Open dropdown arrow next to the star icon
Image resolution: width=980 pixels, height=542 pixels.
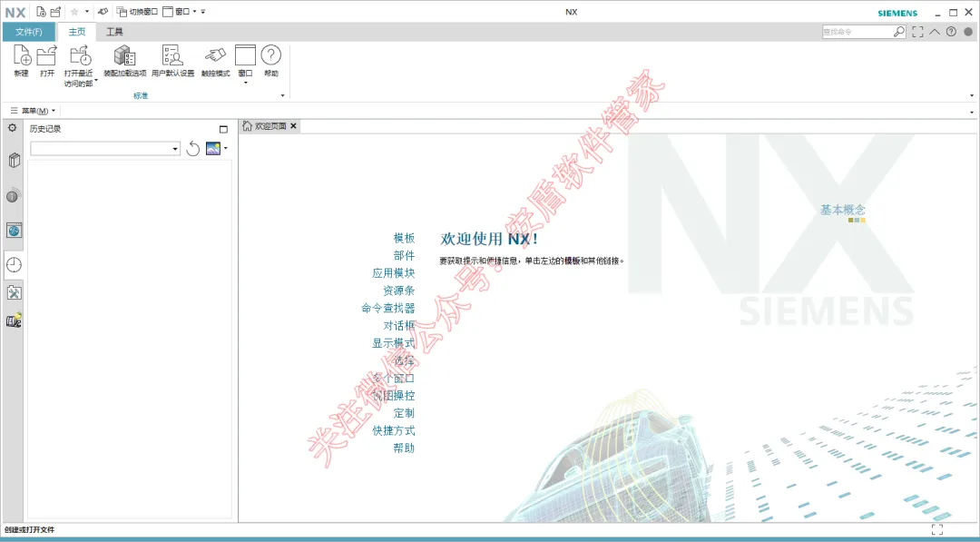point(87,11)
